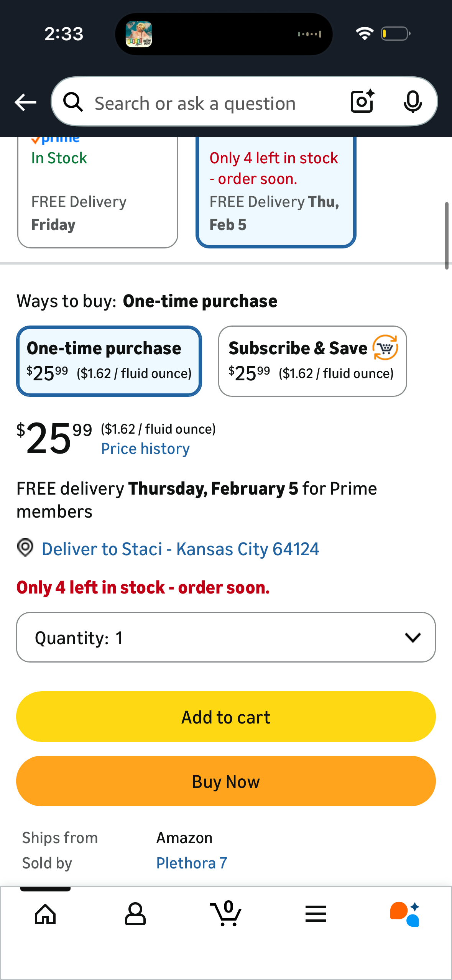Open the hamburger menu icon
452x980 pixels.
[x=316, y=914]
